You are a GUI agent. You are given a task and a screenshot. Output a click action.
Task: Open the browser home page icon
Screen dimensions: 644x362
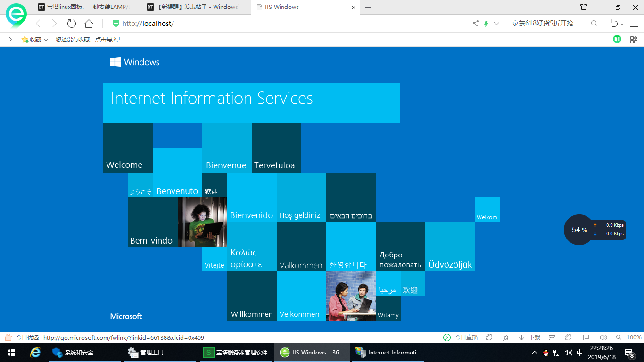click(89, 23)
